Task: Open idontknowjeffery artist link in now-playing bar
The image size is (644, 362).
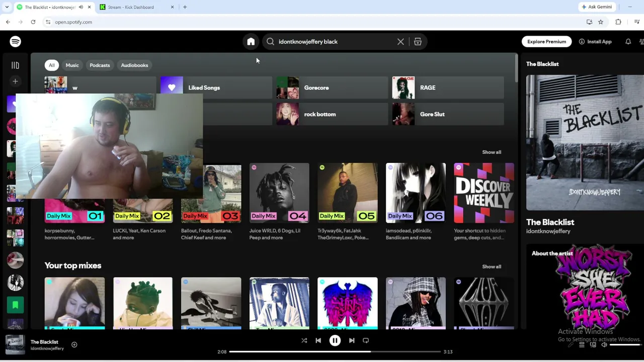Action: click(x=47, y=348)
